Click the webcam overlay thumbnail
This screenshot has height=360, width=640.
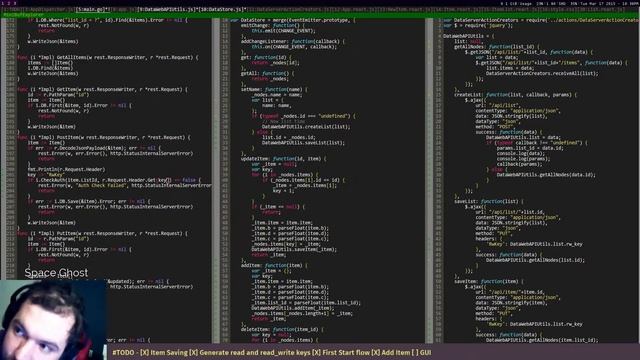[53, 320]
